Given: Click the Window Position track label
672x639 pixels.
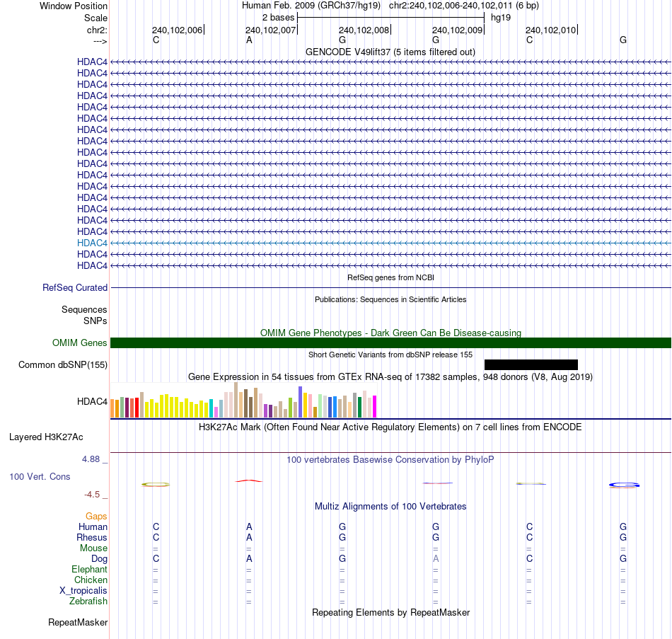Looking at the screenshot, I should pos(74,6).
